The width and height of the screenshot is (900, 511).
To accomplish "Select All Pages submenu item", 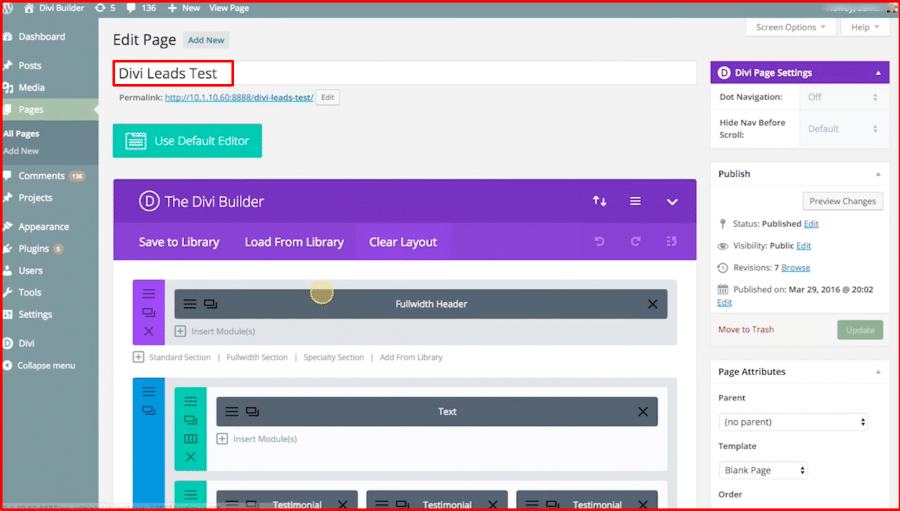I will (21, 133).
